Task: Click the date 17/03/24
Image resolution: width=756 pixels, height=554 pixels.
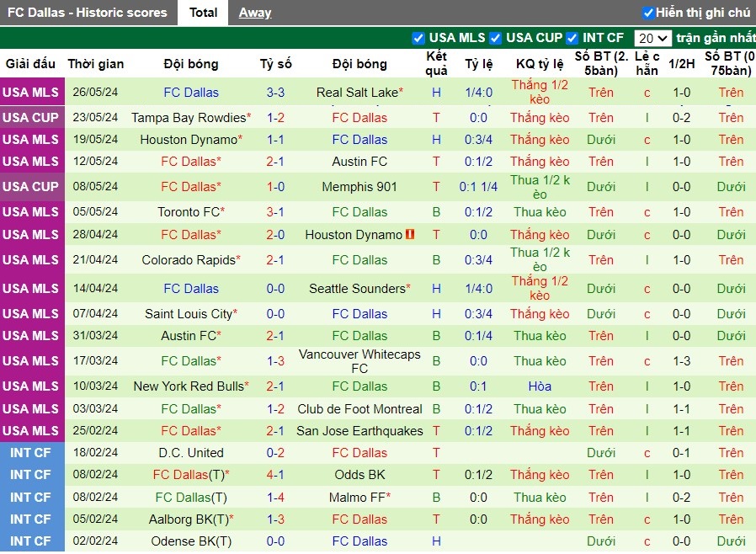Action: coord(95,361)
